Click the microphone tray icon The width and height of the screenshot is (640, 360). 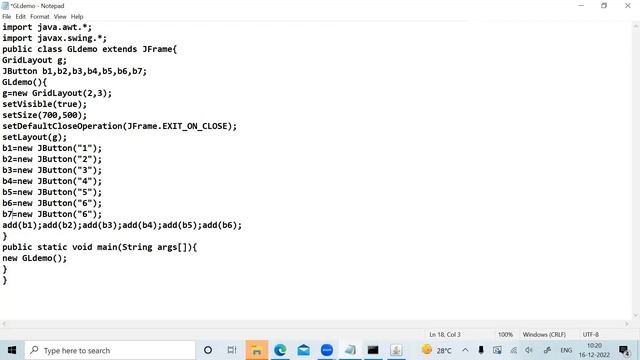(481, 350)
